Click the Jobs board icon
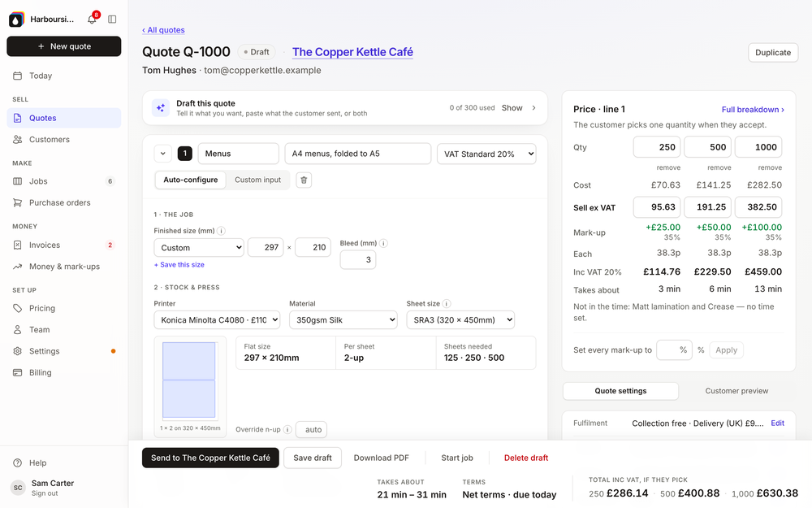 (18, 181)
